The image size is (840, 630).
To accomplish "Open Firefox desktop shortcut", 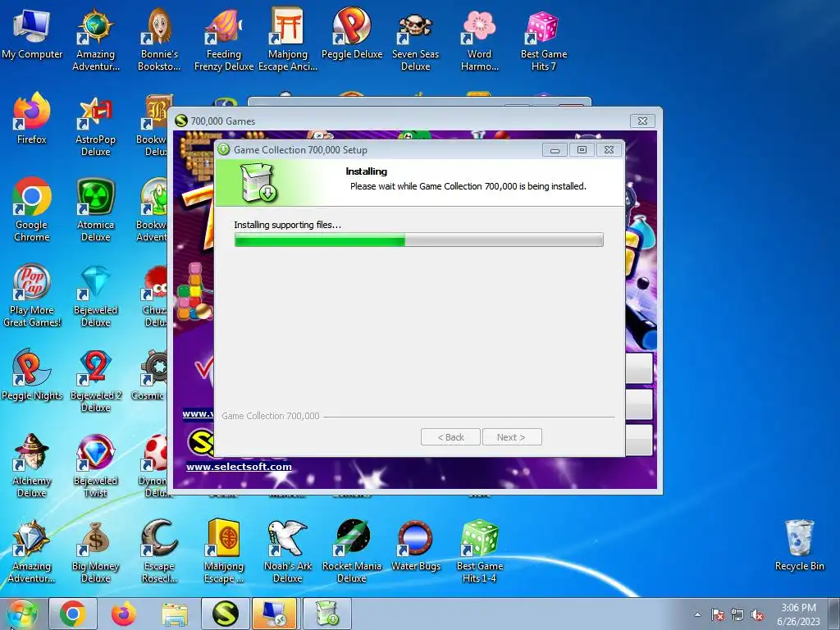I will click(32, 118).
